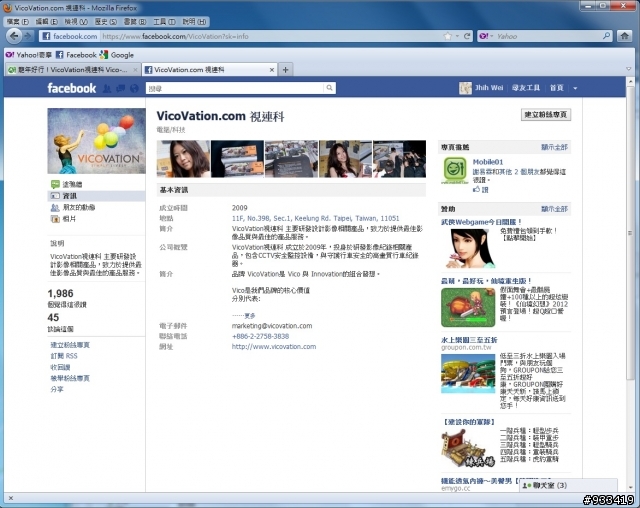Open the 歷史 (History) menu
The width and height of the screenshot is (640, 508).
[106, 22]
